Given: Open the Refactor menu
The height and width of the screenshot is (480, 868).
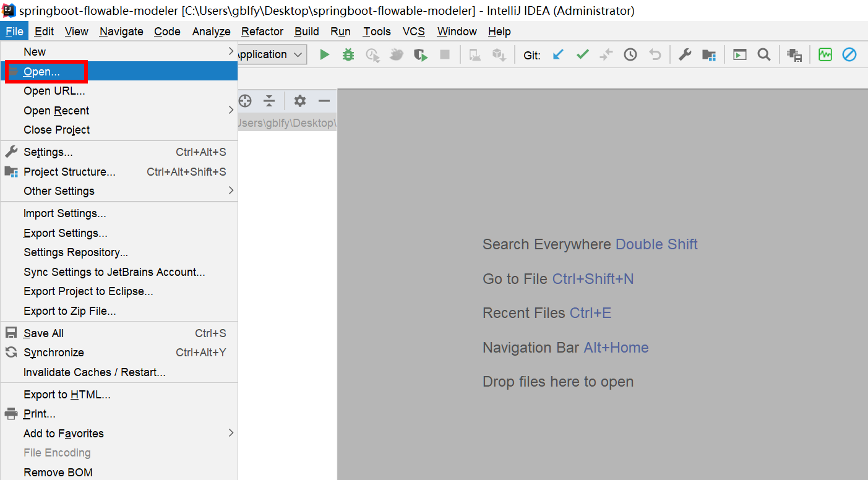Looking at the screenshot, I should [x=262, y=32].
